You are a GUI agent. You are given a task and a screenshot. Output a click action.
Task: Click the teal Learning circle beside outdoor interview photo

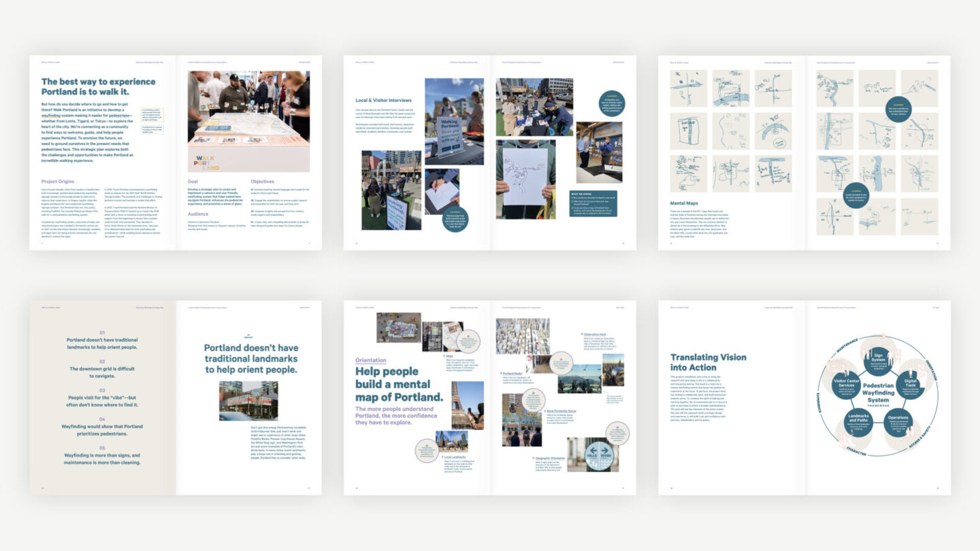(611, 103)
